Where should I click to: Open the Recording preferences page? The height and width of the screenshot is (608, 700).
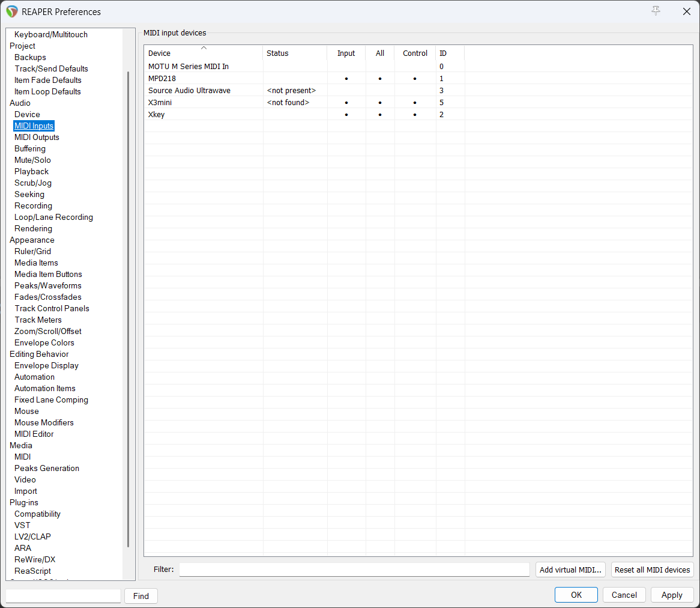pyautogui.click(x=33, y=205)
